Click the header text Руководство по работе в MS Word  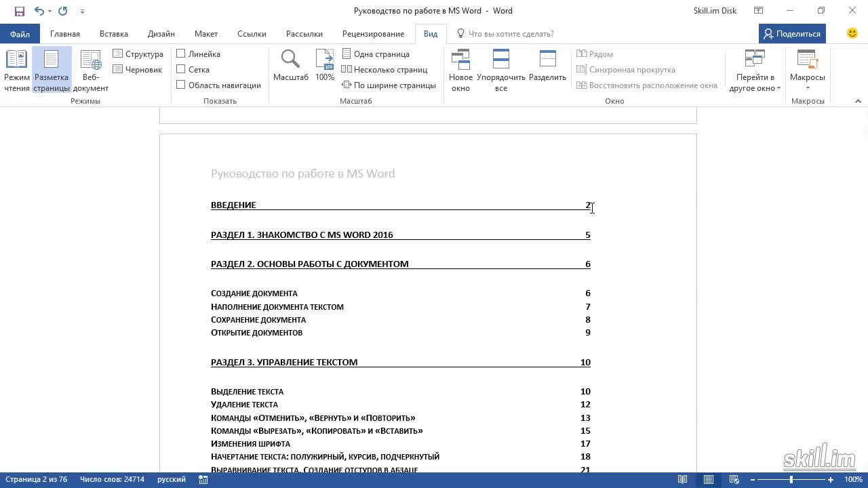coord(303,174)
